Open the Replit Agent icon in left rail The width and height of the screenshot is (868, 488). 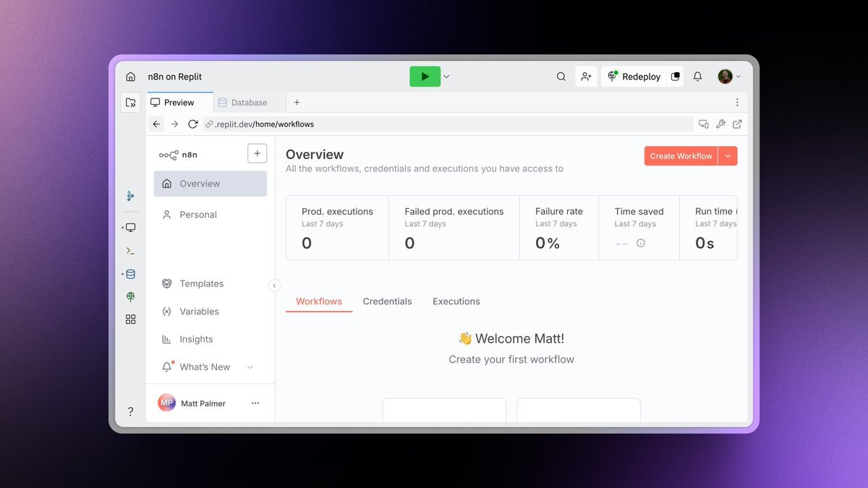click(x=130, y=196)
